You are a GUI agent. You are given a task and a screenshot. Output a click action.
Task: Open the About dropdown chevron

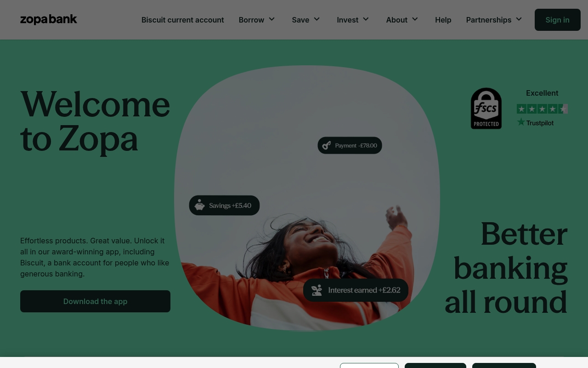(x=415, y=19)
